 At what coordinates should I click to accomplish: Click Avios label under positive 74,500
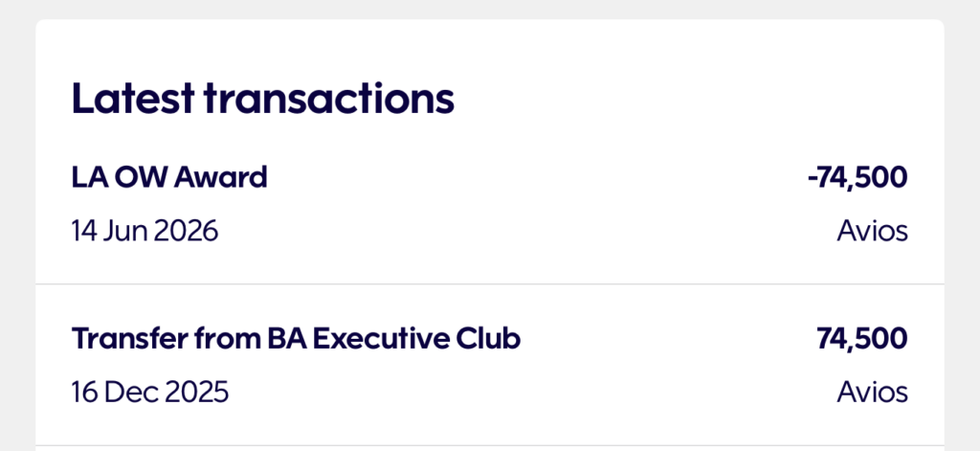(872, 392)
